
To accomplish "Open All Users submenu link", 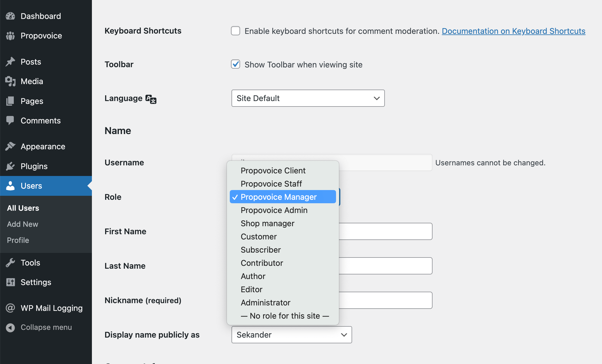I will coord(23,208).
